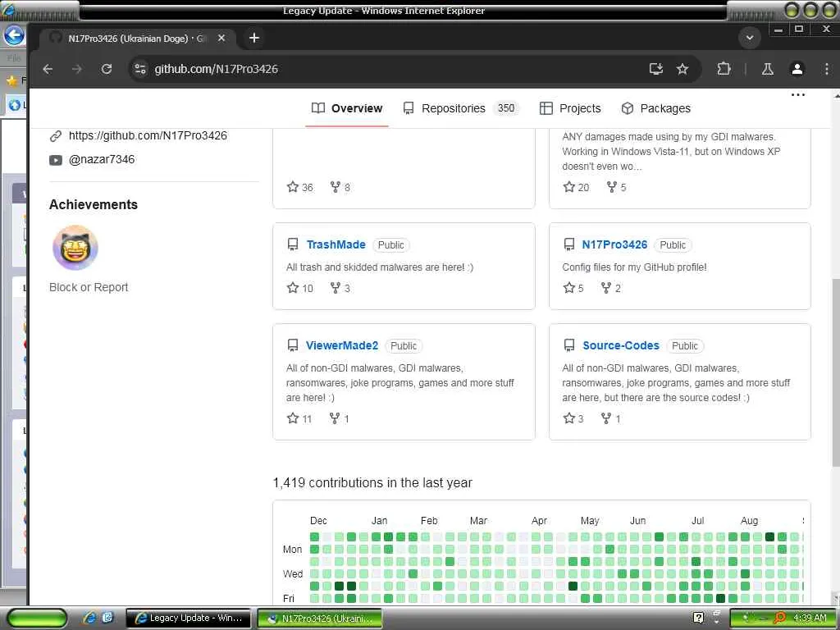This screenshot has width=840, height=630.
Task: Select the Overview tab
Action: point(347,109)
